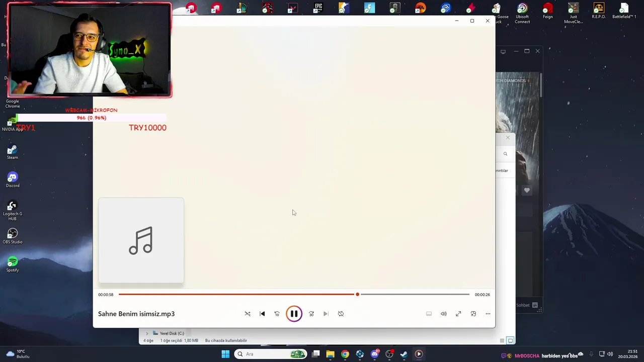Close the small panel in the background window
The image size is (644, 362).
(x=508, y=138)
